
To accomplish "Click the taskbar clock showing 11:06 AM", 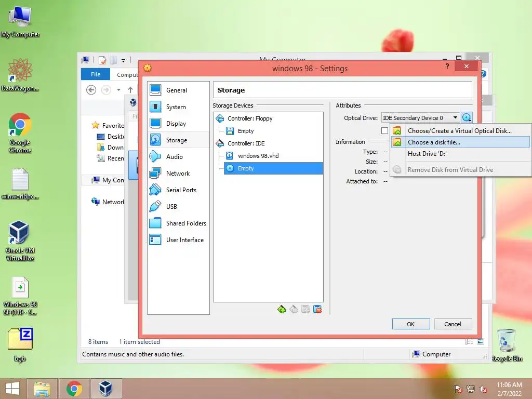I will pyautogui.click(x=509, y=389).
